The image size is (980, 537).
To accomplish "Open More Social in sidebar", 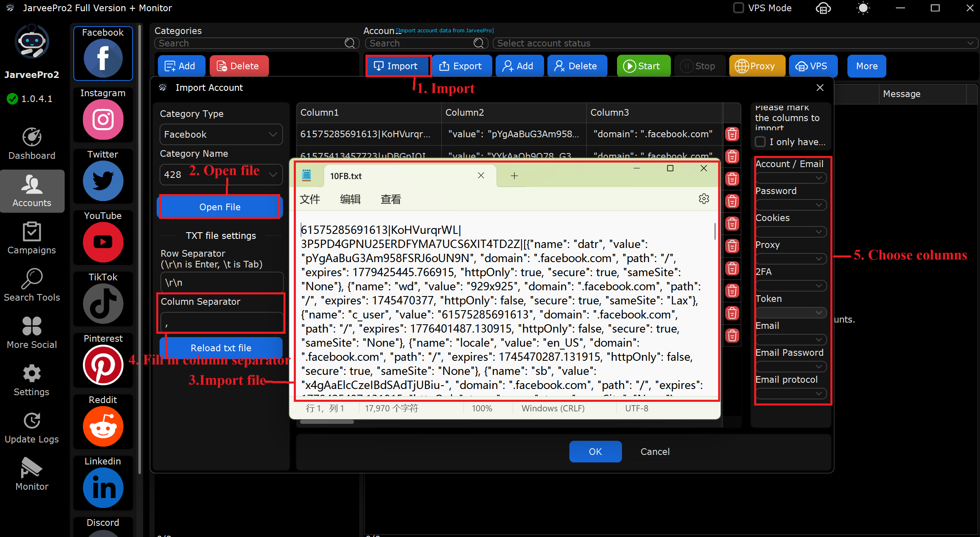I will click(x=32, y=333).
